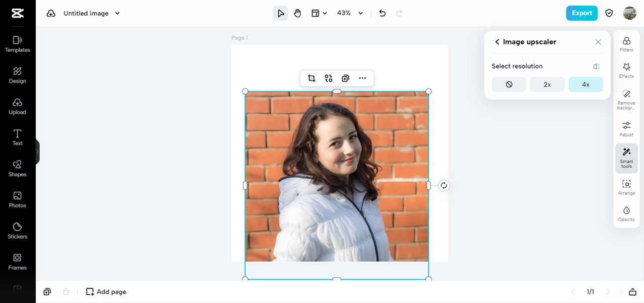Go to previous page arrow

point(573,292)
